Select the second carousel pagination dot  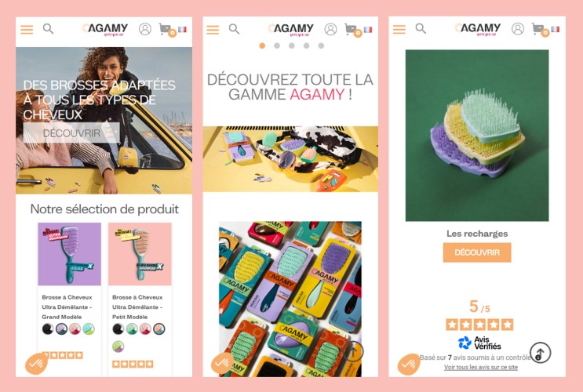click(x=277, y=45)
